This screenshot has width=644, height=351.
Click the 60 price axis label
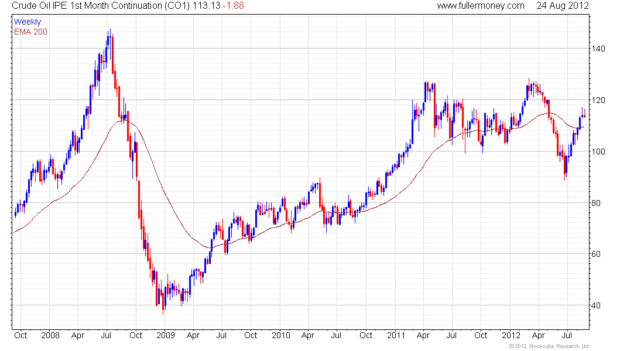click(596, 254)
